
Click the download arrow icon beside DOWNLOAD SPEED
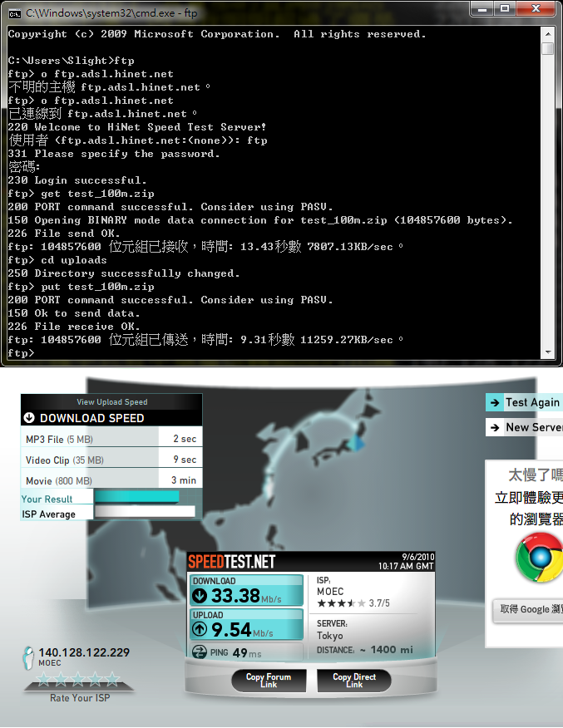coord(29,417)
